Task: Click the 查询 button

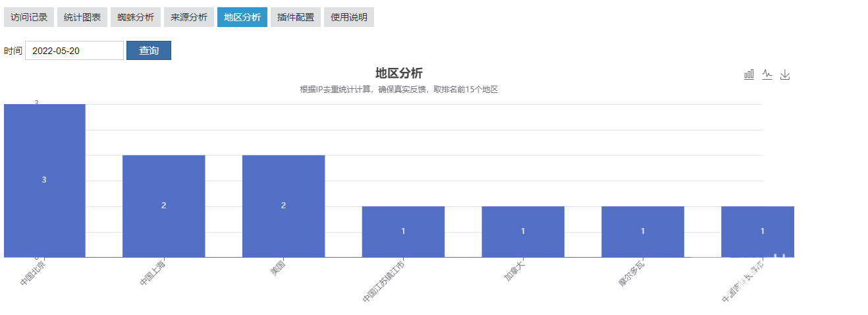Action: [149, 51]
